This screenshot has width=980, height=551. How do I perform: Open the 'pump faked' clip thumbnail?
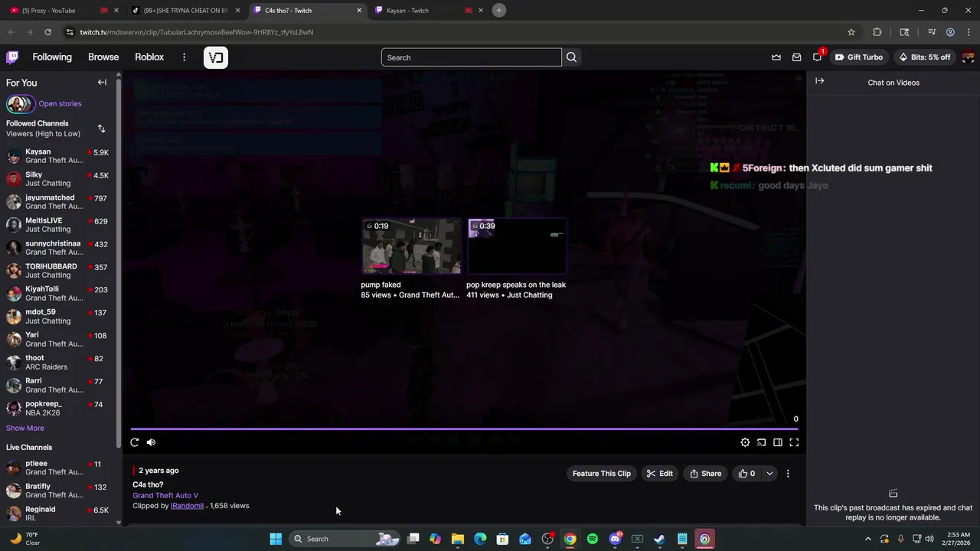411,246
